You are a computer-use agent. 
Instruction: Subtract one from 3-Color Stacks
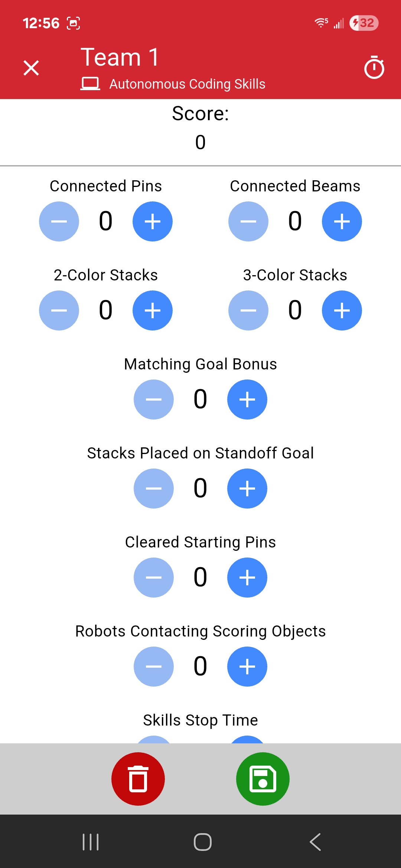click(248, 310)
